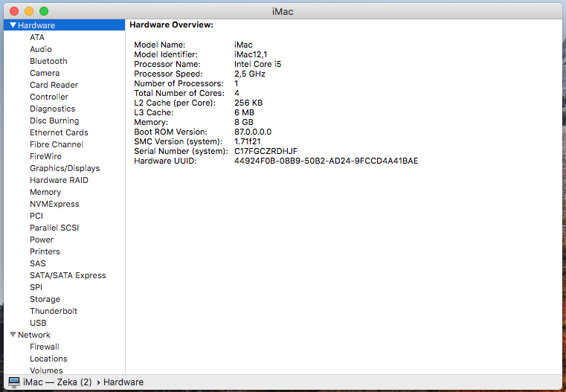Screen dimensions: 566x392
Task: Click the Boot ROM Version value 87.0.0.0.0
Action: coord(253,132)
